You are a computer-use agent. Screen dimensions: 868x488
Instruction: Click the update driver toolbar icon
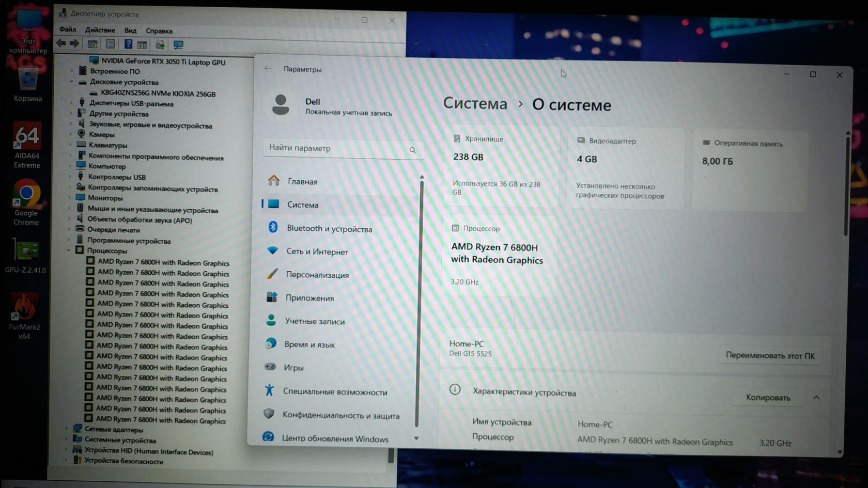click(160, 45)
